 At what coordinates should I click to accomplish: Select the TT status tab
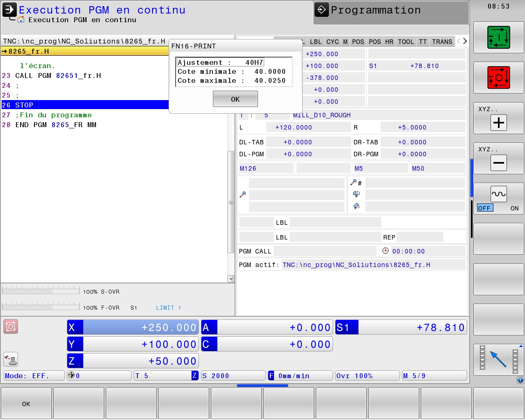pyautogui.click(x=423, y=41)
